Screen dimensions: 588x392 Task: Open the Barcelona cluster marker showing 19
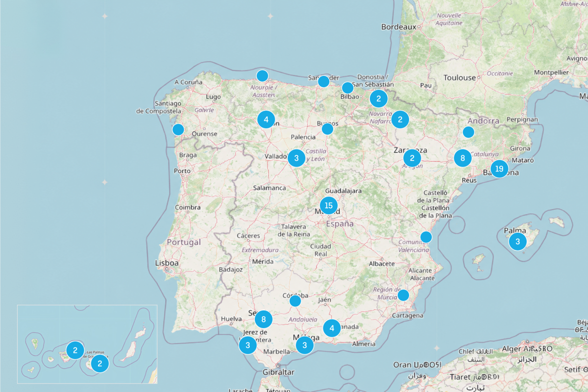coord(499,169)
